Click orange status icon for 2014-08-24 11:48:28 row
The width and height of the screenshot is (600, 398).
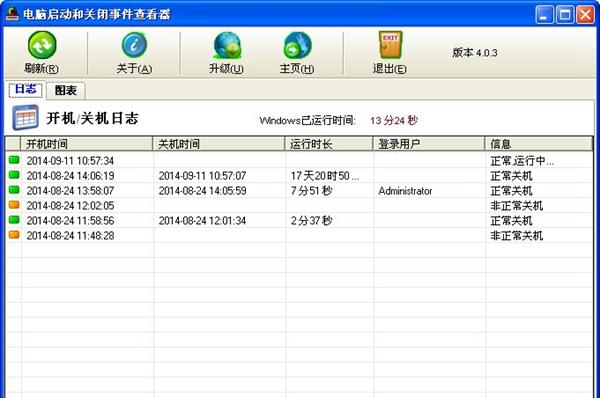click(14, 235)
